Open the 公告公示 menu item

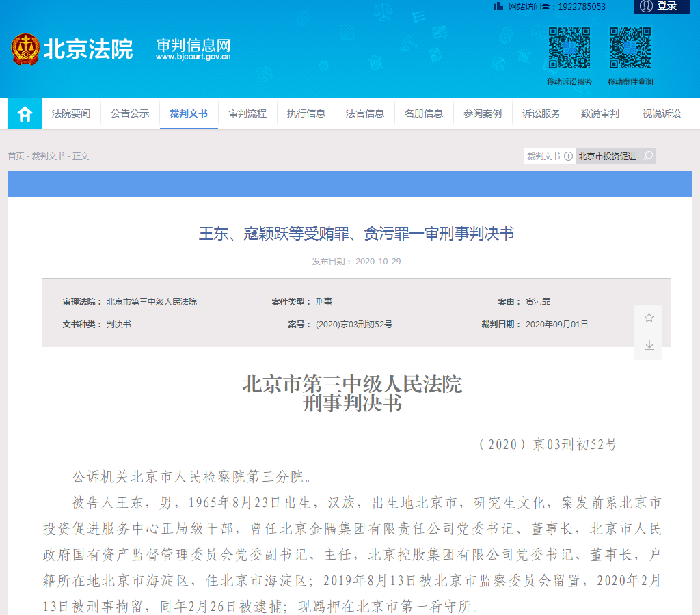pyautogui.click(x=130, y=114)
